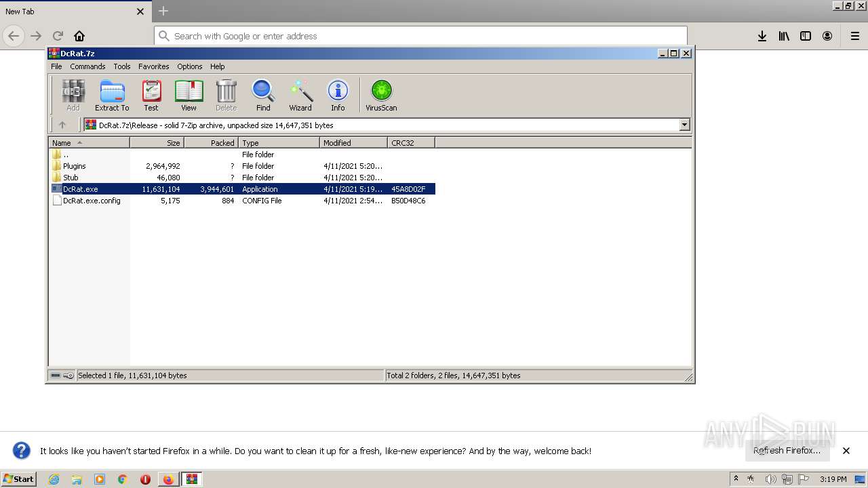Open Chrome from the taskbar
The height and width of the screenshot is (488, 868).
123,479
